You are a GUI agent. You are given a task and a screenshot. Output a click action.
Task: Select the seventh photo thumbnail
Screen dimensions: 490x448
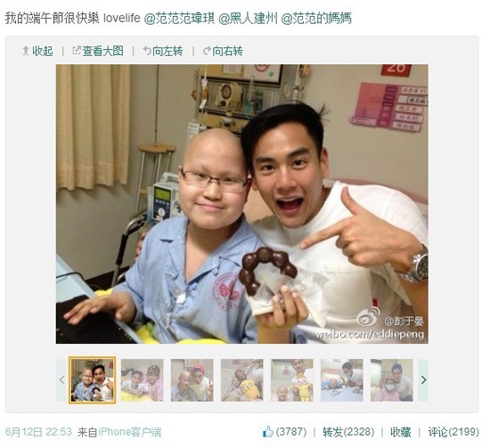[392, 380]
